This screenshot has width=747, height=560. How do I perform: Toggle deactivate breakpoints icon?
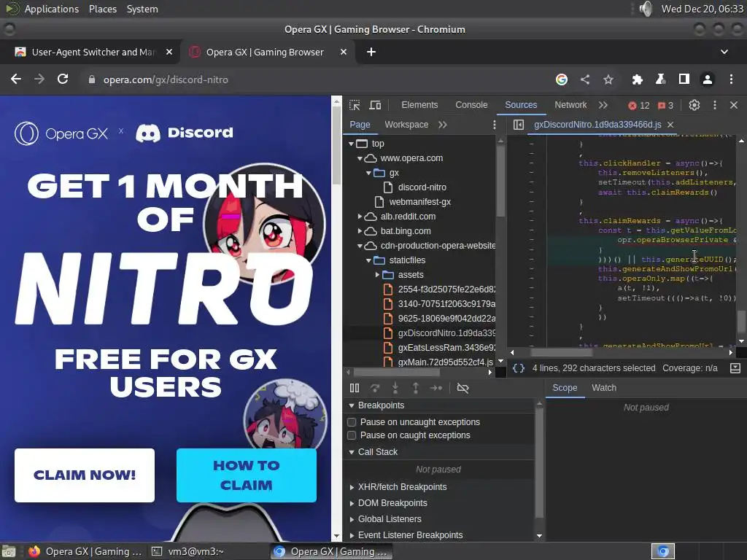(x=462, y=388)
